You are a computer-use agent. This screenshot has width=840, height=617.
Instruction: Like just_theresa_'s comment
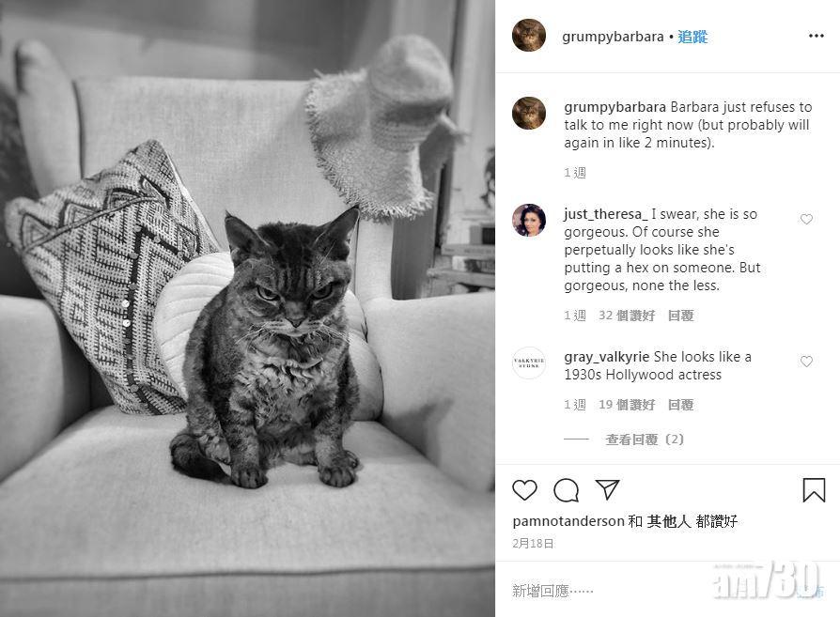pyautogui.click(x=806, y=219)
